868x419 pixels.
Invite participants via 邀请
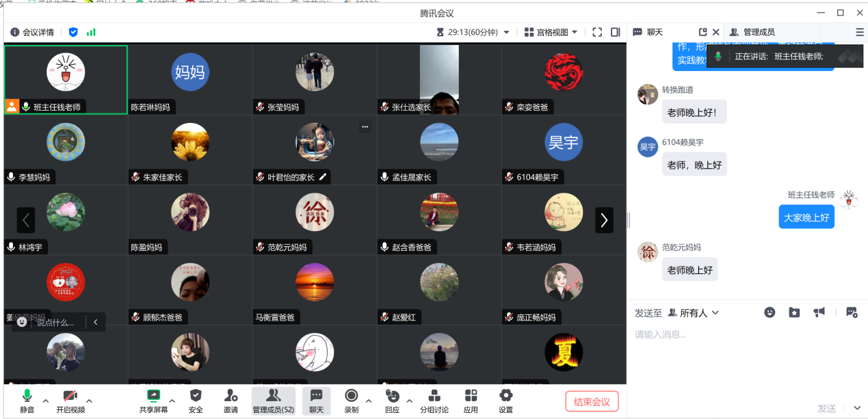230,401
